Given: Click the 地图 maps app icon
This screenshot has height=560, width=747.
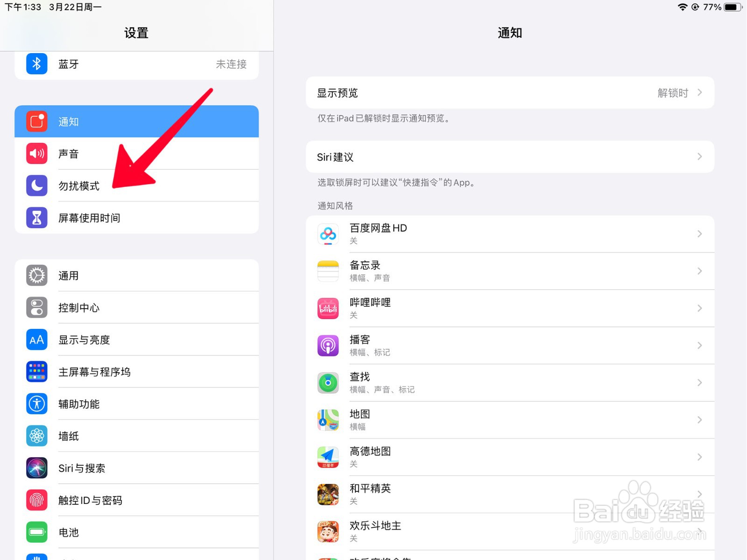Looking at the screenshot, I should point(328,419).
